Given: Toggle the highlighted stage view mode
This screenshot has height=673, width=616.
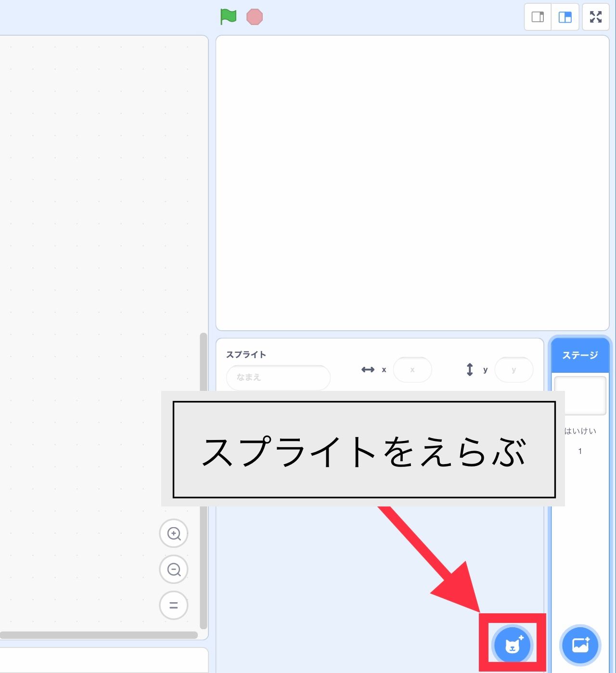Looking at the screenshot, I should pyautogui.click(x=565, y=17).
